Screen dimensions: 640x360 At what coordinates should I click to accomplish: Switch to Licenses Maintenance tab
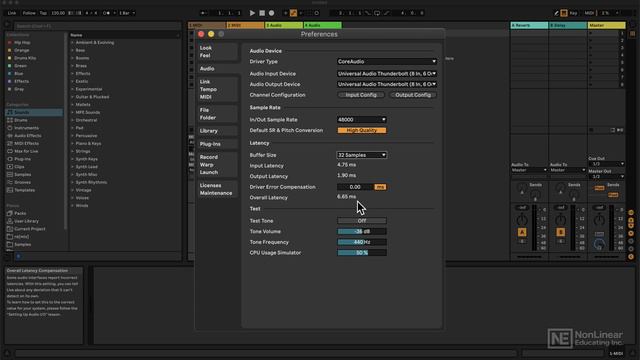[217, 189]
